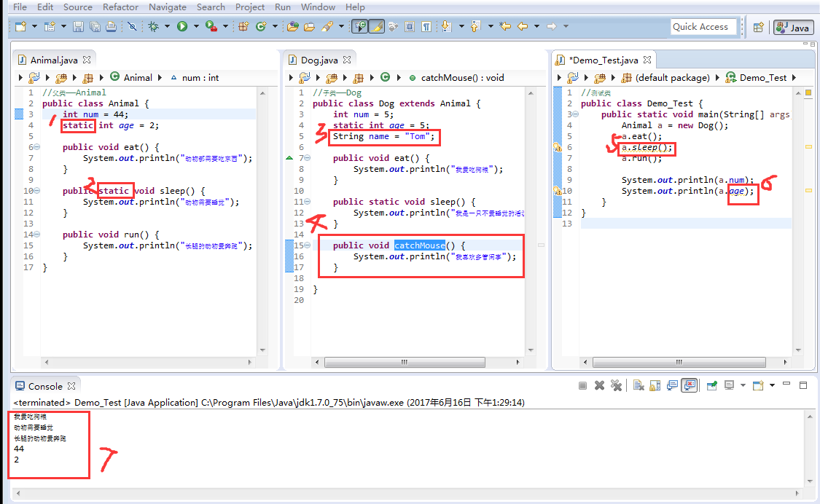Click in the Quick Access search field
This screenshot has height=504, width=820.
703,27
